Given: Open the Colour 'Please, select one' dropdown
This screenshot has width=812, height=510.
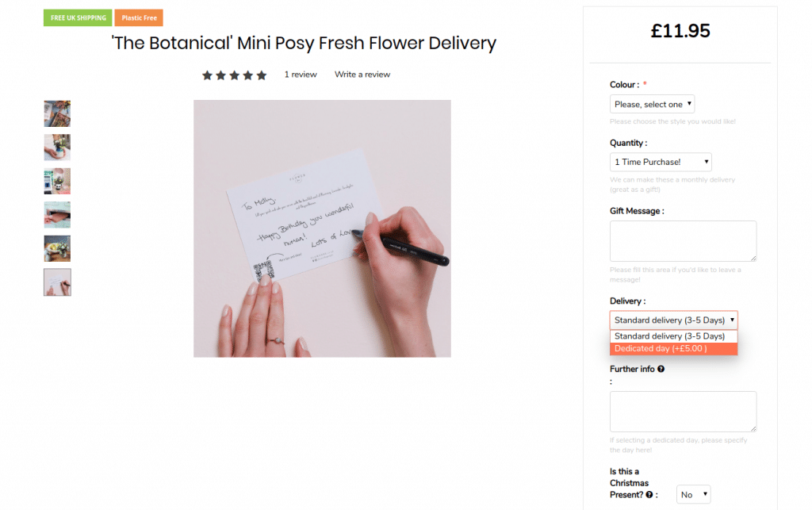Looking at the screenshot, I should (x=653, y=104).
